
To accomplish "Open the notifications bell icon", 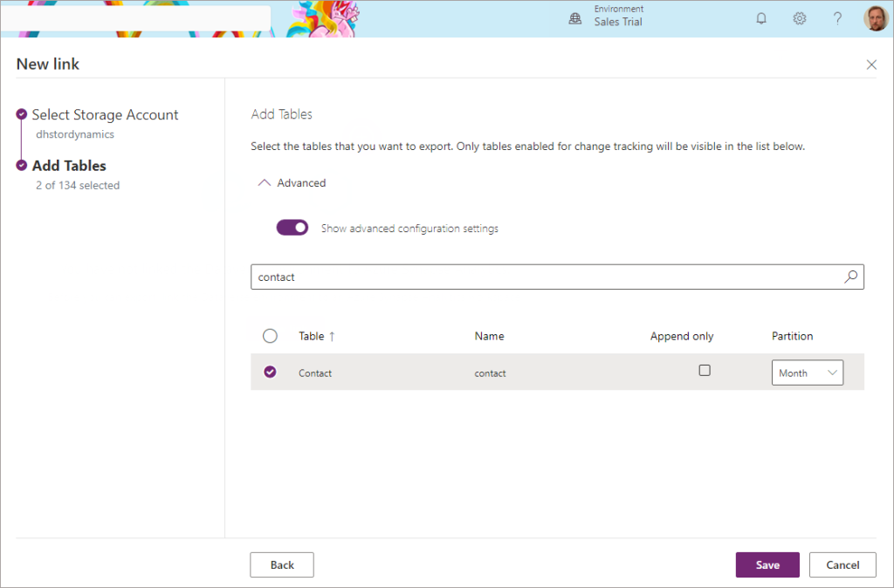I will coord(761,19).
